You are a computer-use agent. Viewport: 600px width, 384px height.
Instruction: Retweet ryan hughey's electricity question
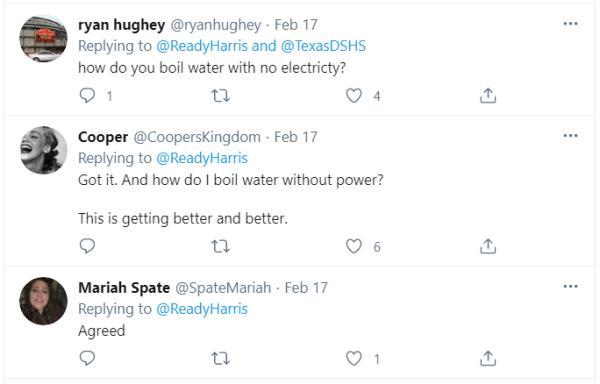221,95
